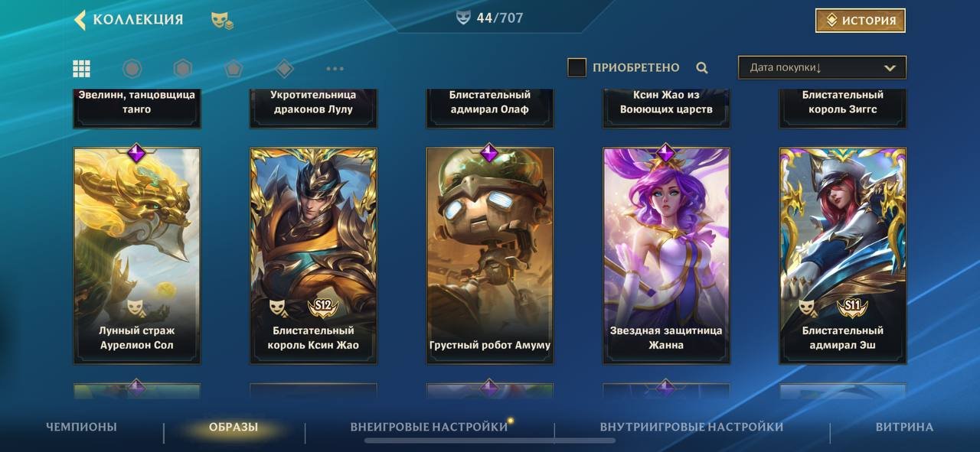Open the Внеигровые настройки tab
This screenshot has width=980, height=452.
[430, 426]
